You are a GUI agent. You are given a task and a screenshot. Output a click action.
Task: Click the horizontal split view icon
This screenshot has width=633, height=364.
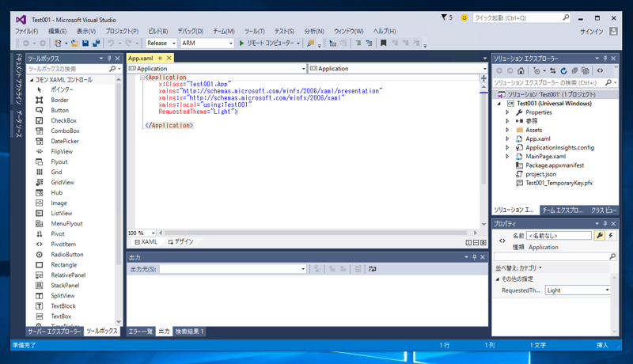tap(476, 242)
